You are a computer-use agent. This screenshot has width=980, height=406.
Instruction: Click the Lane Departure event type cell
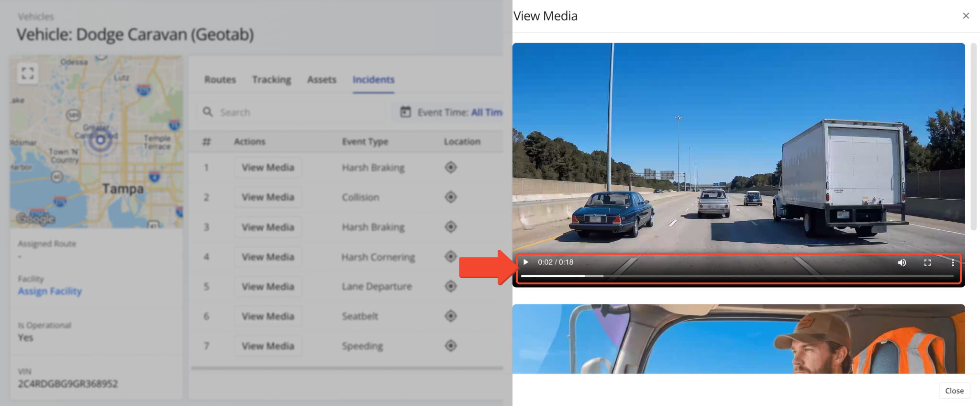point(377,286)
